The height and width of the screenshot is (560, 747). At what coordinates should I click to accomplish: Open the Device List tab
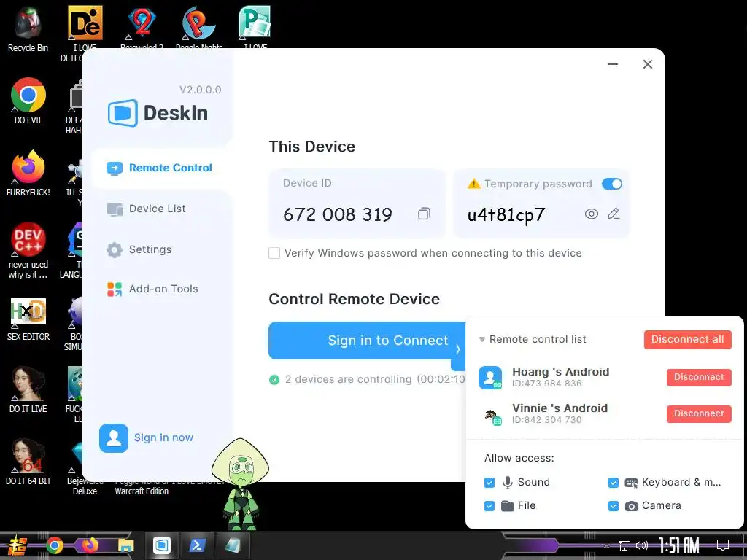tap(146, 209)
